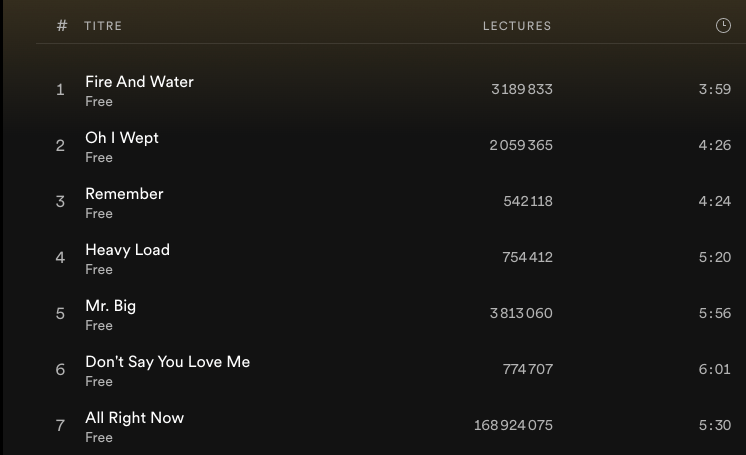This screenshot has height=455, width=746.
Task: Click the clock duration column icon
Action: tap(723, 26)
